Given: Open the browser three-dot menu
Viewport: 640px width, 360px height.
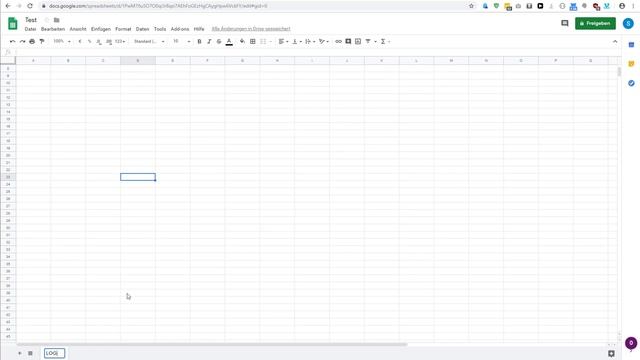Looking at the screenshot, I should [x=633, y=6].
